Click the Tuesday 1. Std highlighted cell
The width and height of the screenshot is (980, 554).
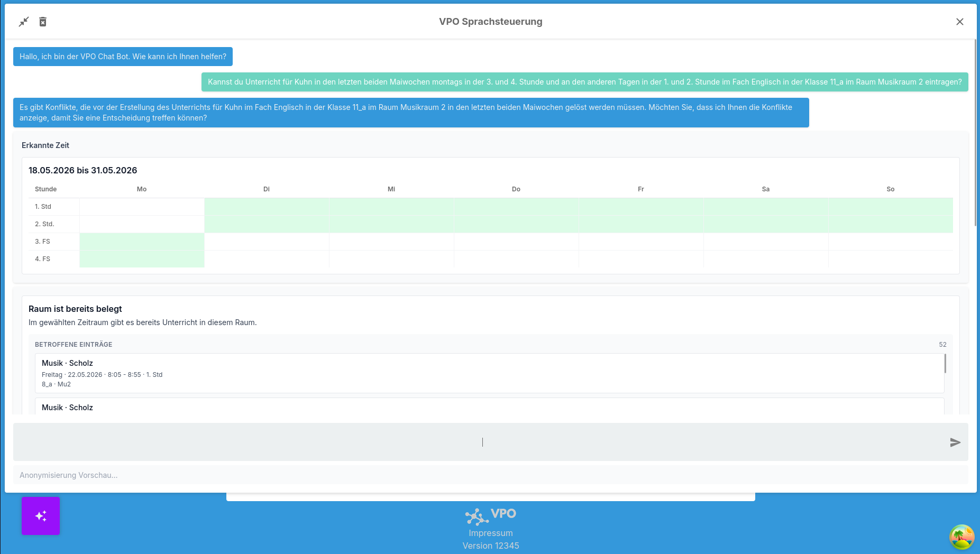[x=267, y=207]
